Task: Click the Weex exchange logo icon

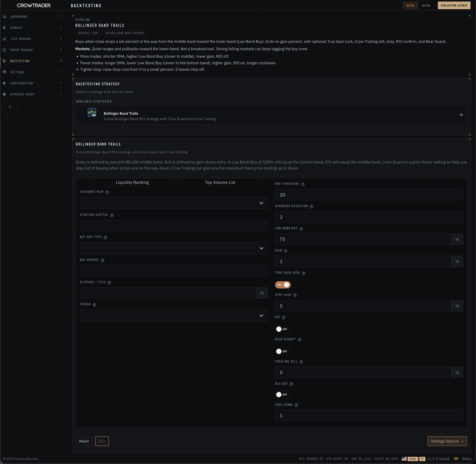Action: click(456, 459)
